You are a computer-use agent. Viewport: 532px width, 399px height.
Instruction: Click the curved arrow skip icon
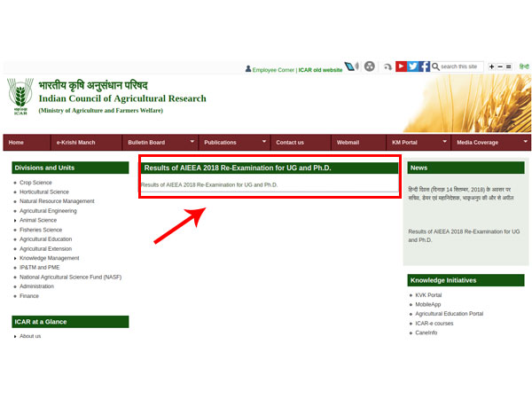(x=387, y=66)
